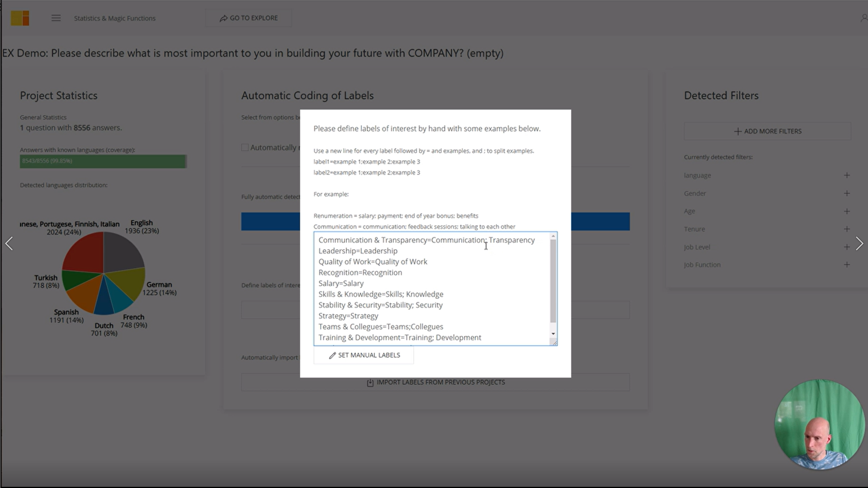This screenshot has height=488, width=868.
Task: Enable the Automatically checkbox in coding panel
Action: [245, 147]
